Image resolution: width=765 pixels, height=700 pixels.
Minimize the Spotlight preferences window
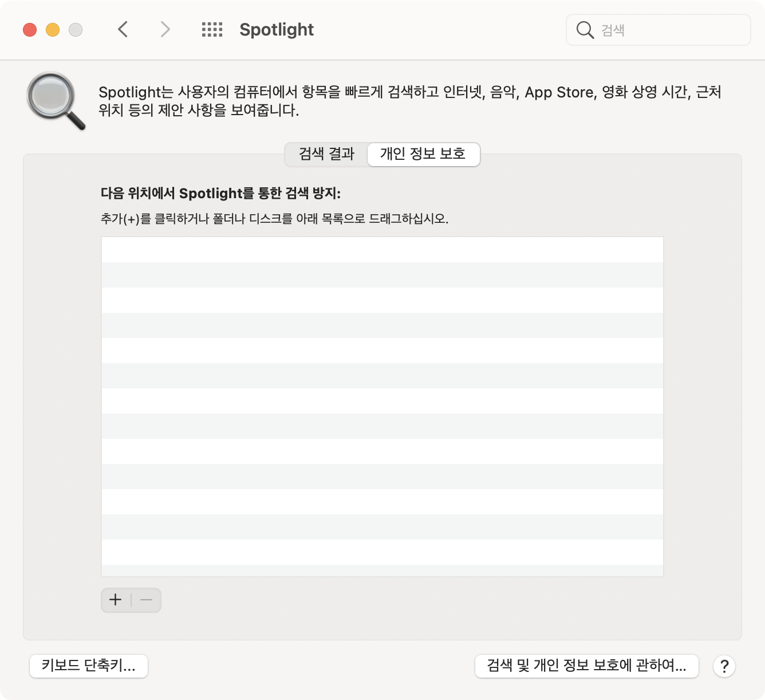pos(53,30)
